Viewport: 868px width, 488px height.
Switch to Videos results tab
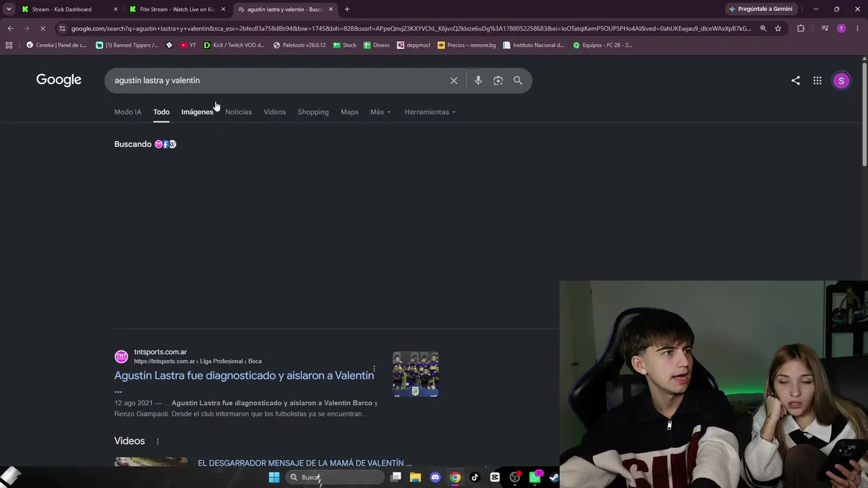[x=275, y=112]
